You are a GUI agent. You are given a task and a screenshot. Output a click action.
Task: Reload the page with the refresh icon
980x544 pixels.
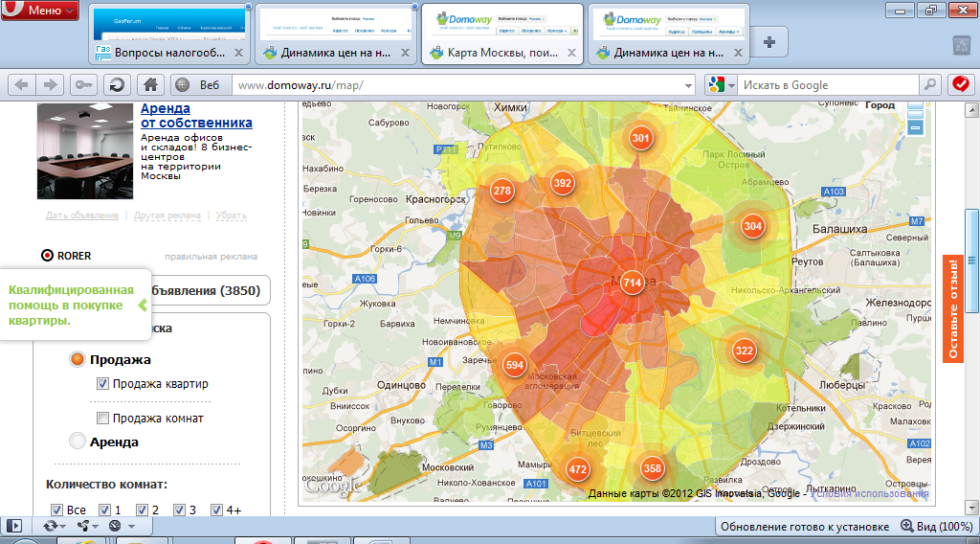tap(117, 85)
